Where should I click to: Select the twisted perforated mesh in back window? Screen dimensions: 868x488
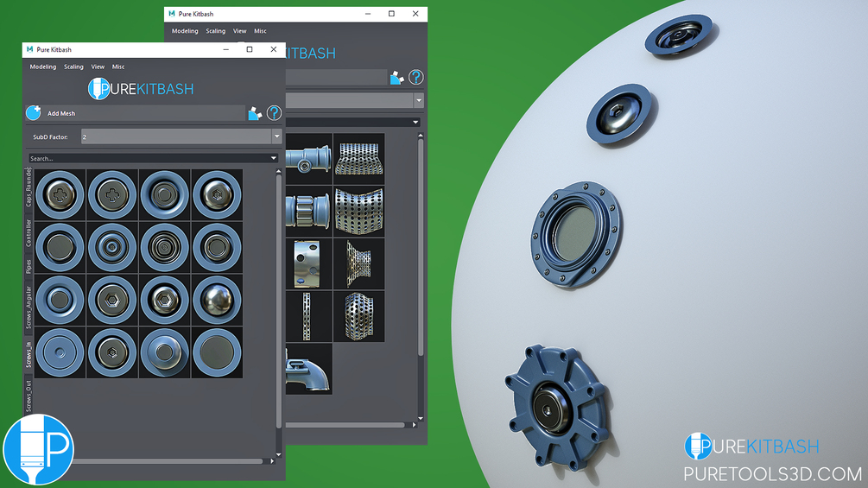pyautogui.click(x=358, y=264)
